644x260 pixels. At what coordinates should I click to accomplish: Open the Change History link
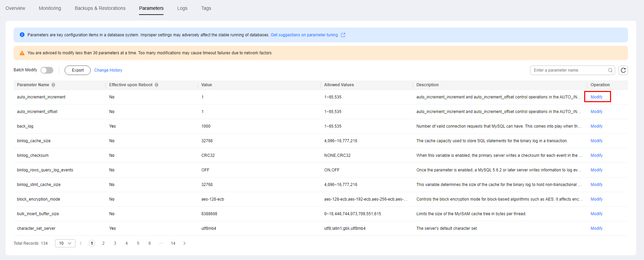(108, 70)
